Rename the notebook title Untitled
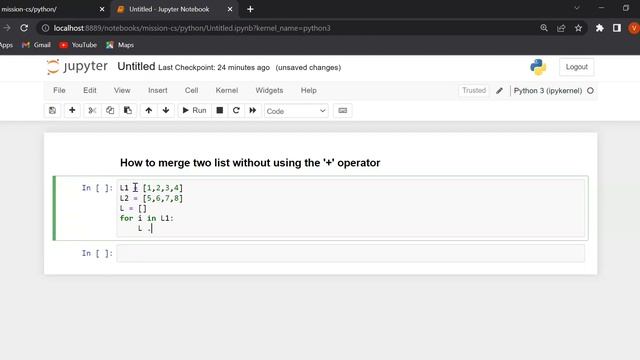This screenshot has height=360, width=640. (x=136, y=67)
